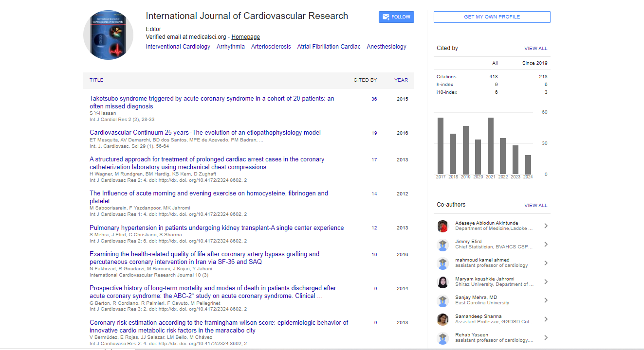View all Cited by statistics
This screenshot has width=644, height=350.
click(x=536, y=49)
